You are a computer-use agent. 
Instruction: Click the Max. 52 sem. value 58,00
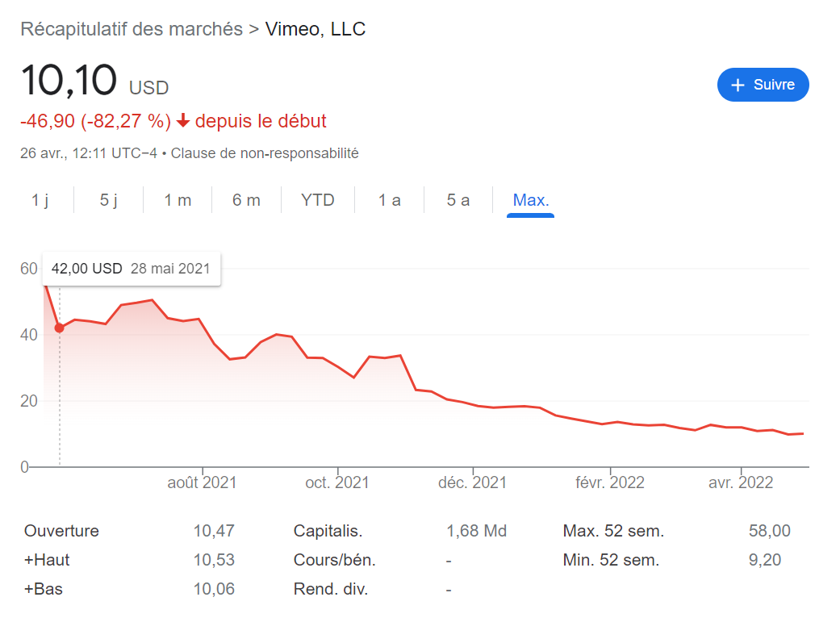(769, 531)
